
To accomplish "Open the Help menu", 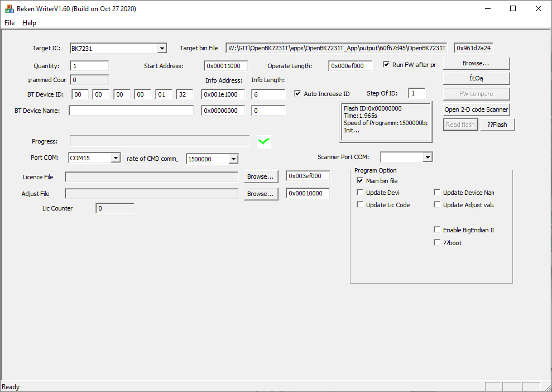I will click(29, 23).
